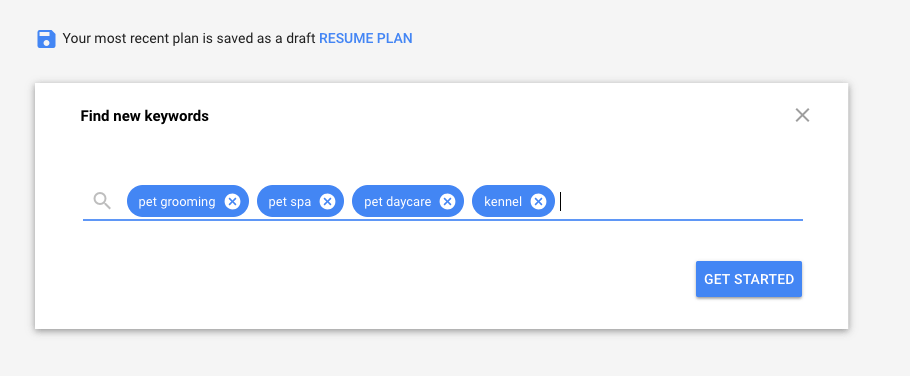
Task: Close the Find new keywords panel
Action: (802, 115)
